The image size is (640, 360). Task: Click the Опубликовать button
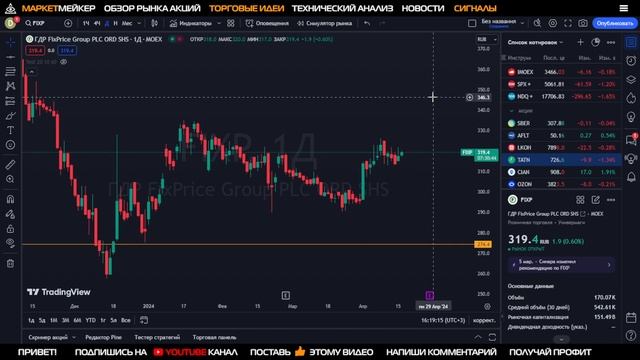click(615, 23)
